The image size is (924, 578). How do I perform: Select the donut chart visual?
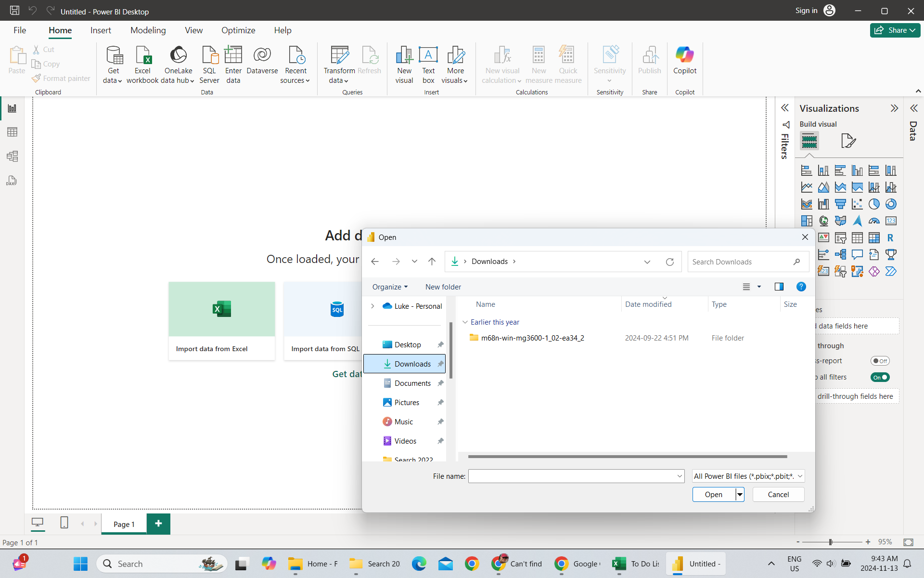pyautogui.click(x=891, y=204)
